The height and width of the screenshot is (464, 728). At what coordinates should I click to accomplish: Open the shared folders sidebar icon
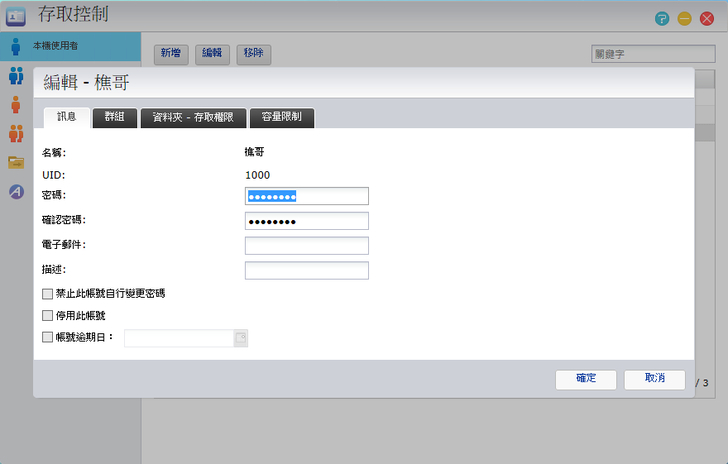(x=16, y=163)
